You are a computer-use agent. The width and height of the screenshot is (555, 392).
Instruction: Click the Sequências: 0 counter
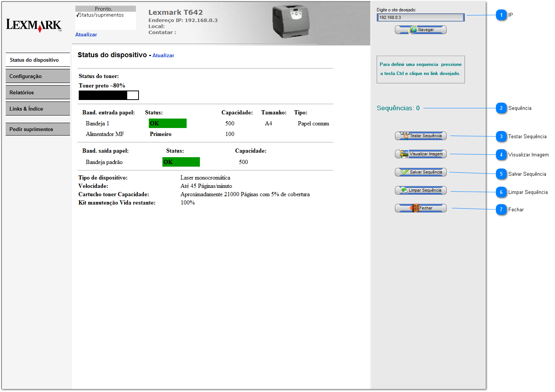(x=398, y=108)
